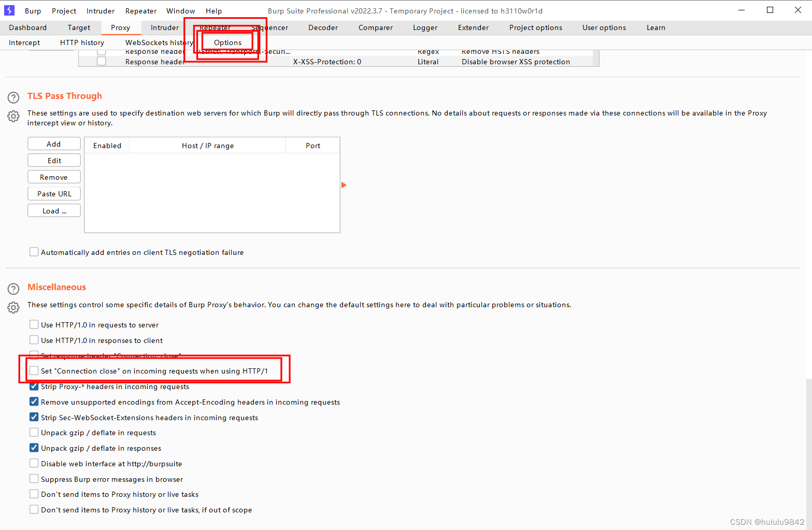Viewport: 812px width, 530px height.
Task: Open the Burp menu
Action: click(x=33, y=11)
